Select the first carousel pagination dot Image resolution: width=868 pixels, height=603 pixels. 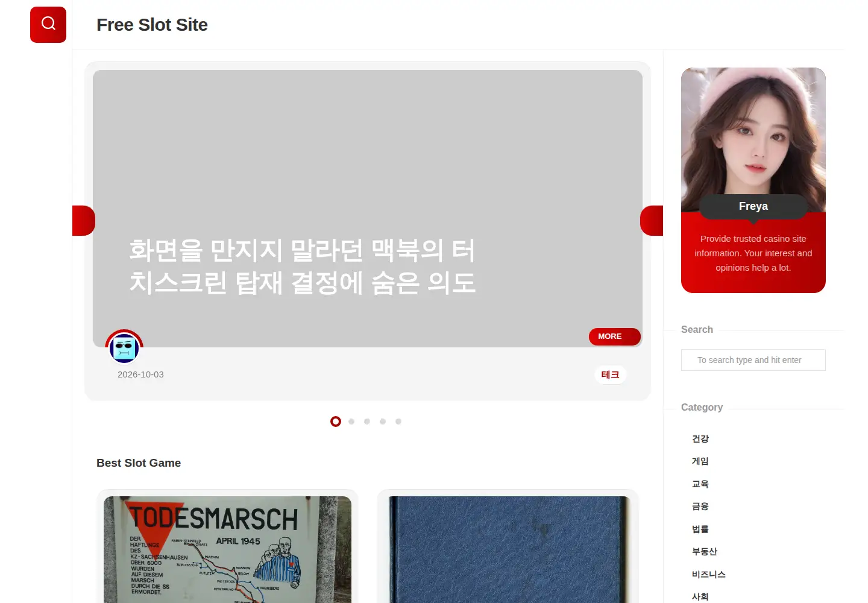[x=336, y=421]
